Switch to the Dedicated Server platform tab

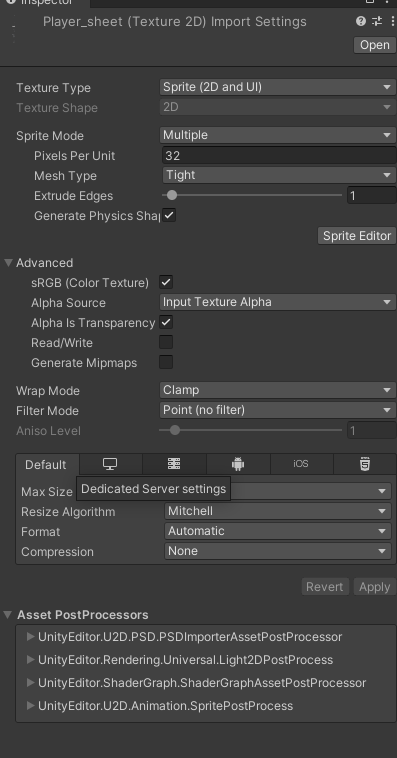coord(174,464)
